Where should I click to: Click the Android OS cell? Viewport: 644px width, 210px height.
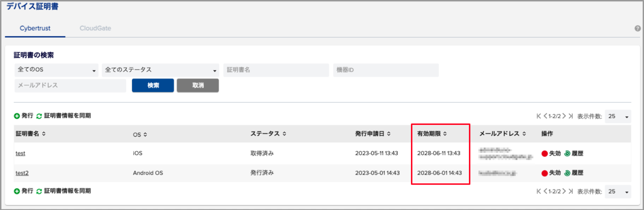coord(148,173)
